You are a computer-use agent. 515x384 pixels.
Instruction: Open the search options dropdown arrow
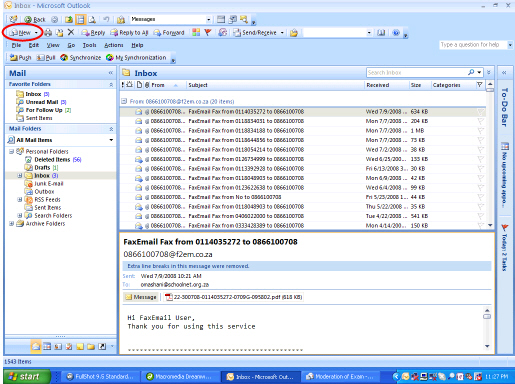(479, 72)
